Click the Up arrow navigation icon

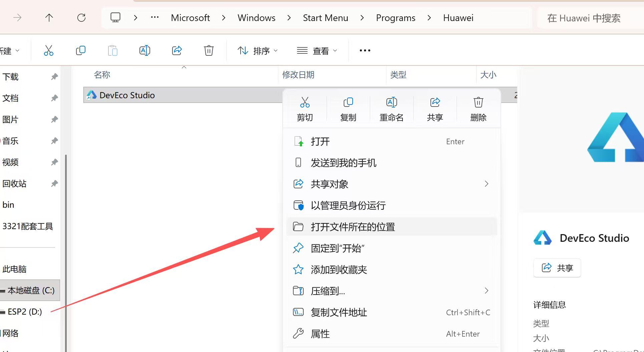tap(49, 18)
